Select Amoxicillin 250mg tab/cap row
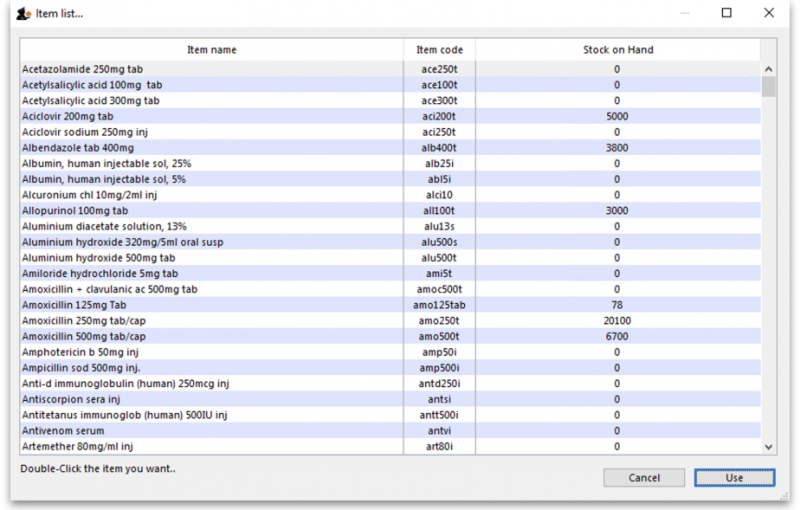The width and height of the screenshot is (800, 510). click(x=84, y=321)
